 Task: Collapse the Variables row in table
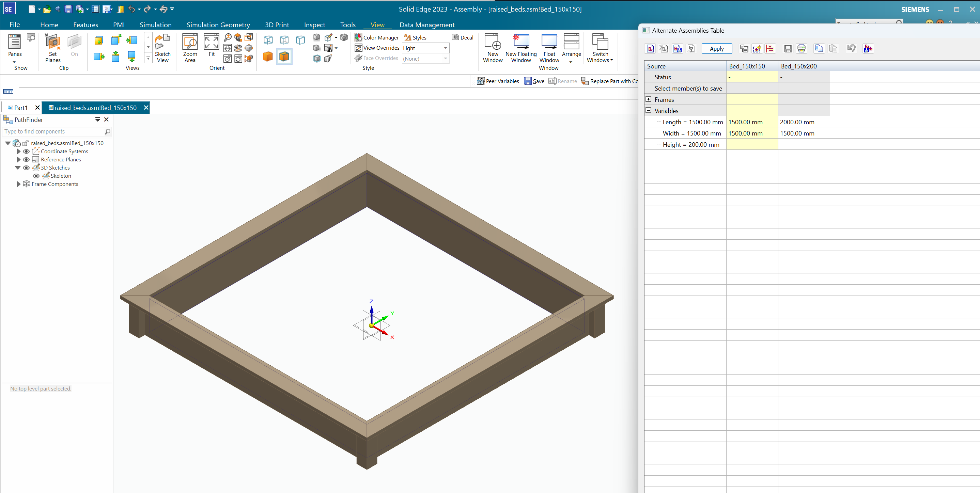point(648,111)
